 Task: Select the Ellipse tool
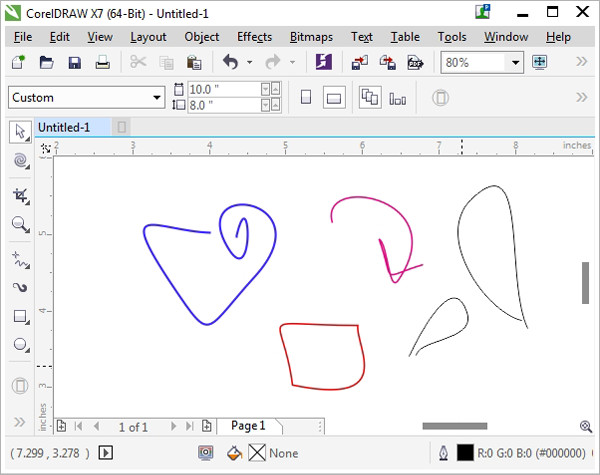[x=20, y=344]
